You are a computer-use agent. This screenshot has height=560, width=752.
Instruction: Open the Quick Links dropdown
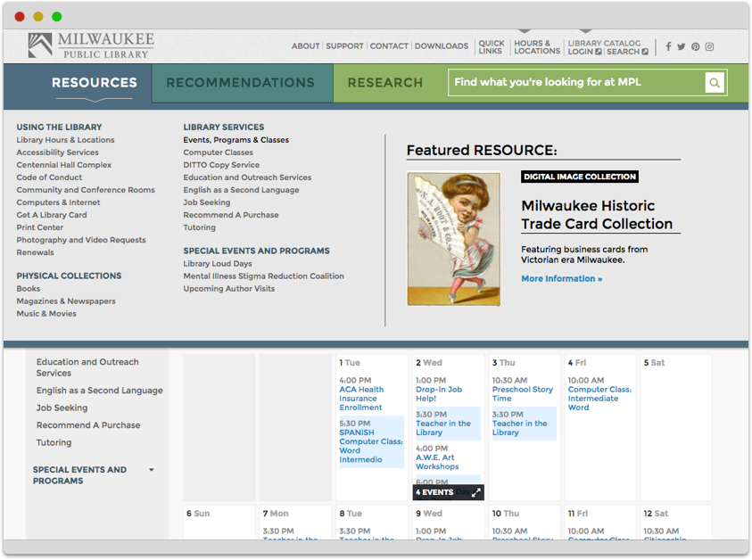pyautogui.click(x=491, y=47)
